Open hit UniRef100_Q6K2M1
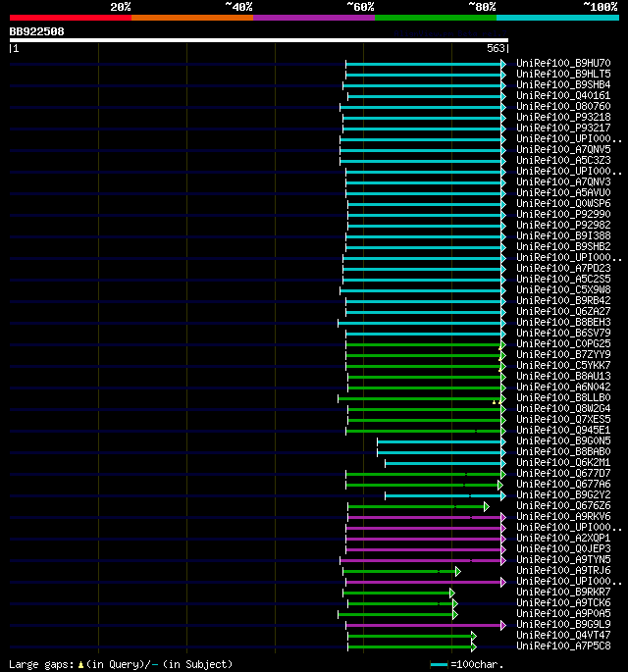 coord(563,462)
